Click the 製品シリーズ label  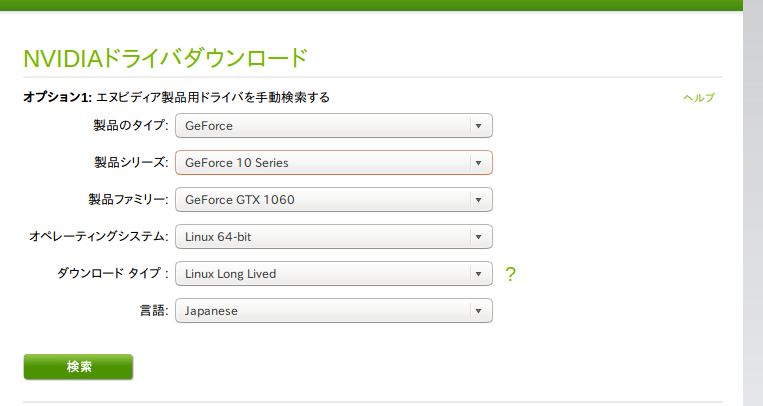pos(131,163)
